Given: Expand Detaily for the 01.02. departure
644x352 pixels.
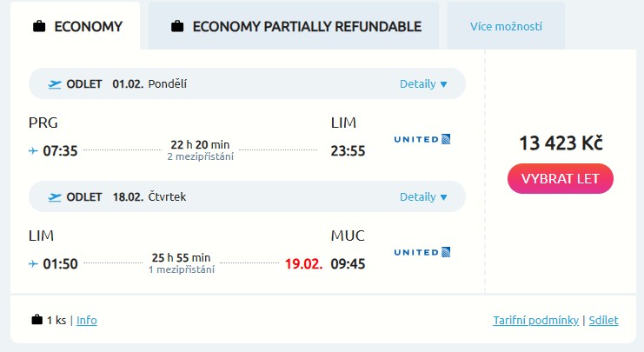Looking at the screenshot, I should pos(423,84).
